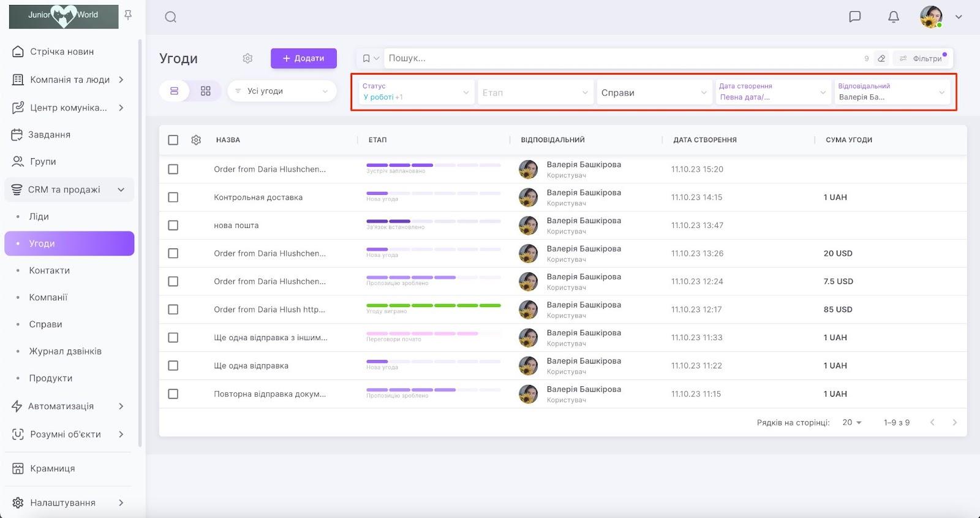Image resolution: width=980 pixels, height=518 pixels.
Task: Clear filters with the eraser icon
Action: coord(881,58)
